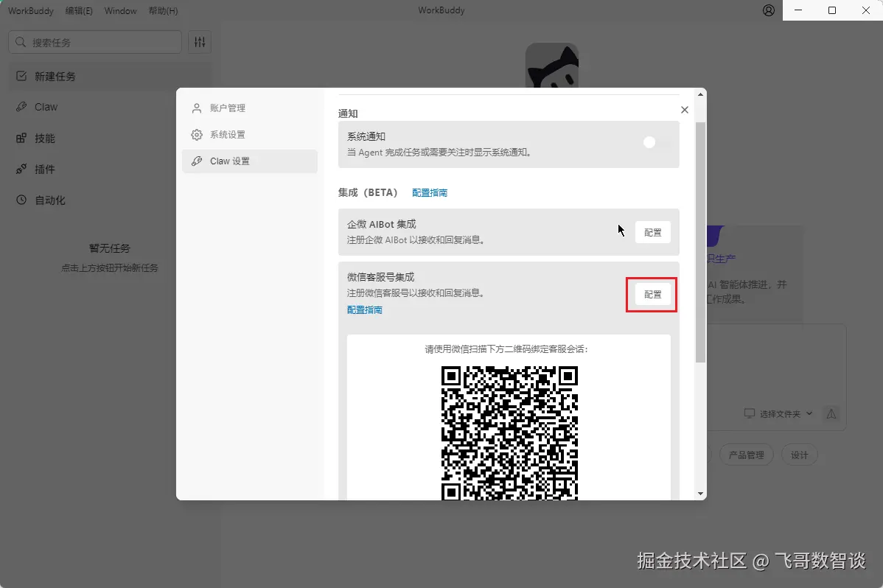
Task: Click the 账户管理 person icon
Action: click(197, 108)
